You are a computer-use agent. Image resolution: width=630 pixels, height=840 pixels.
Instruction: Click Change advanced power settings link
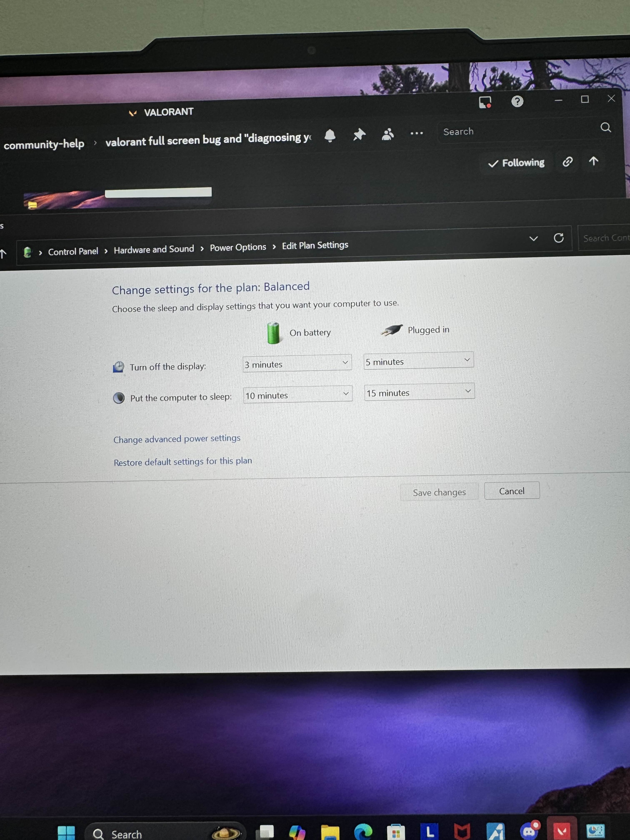[x=177, y=439]
